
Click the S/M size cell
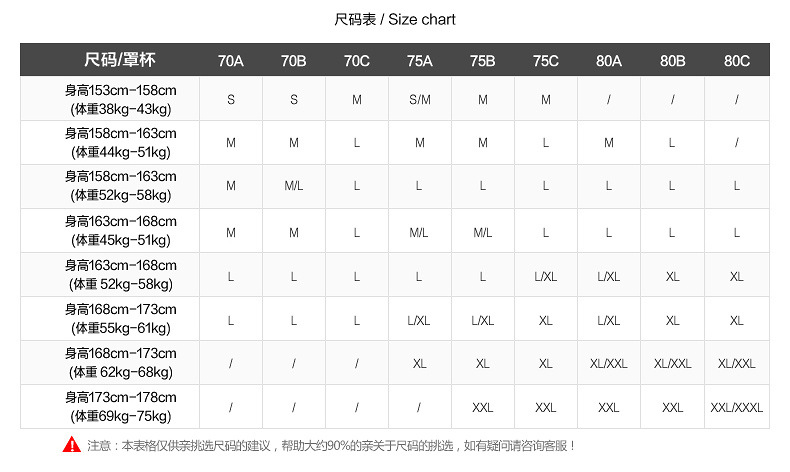click(x=420, y=100)
